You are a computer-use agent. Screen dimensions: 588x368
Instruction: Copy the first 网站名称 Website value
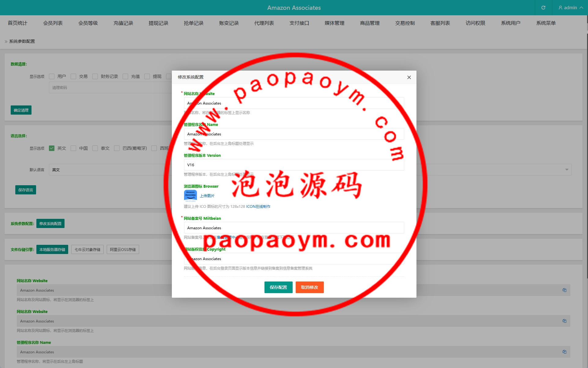564,290
